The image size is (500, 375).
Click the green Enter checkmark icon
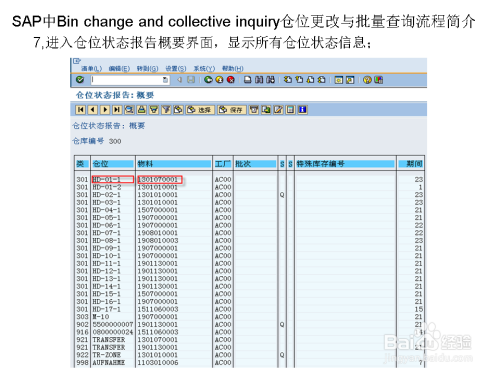80,80
